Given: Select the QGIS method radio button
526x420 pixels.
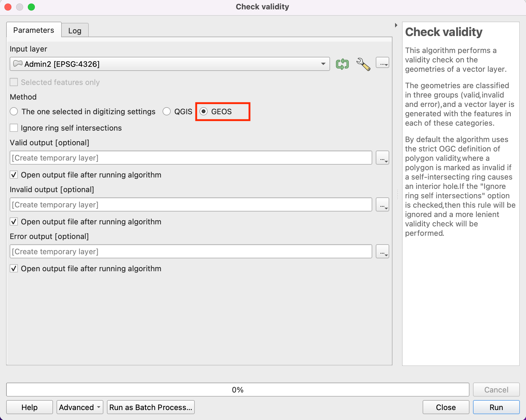Looking at the screenshot, I should point(167,112).
